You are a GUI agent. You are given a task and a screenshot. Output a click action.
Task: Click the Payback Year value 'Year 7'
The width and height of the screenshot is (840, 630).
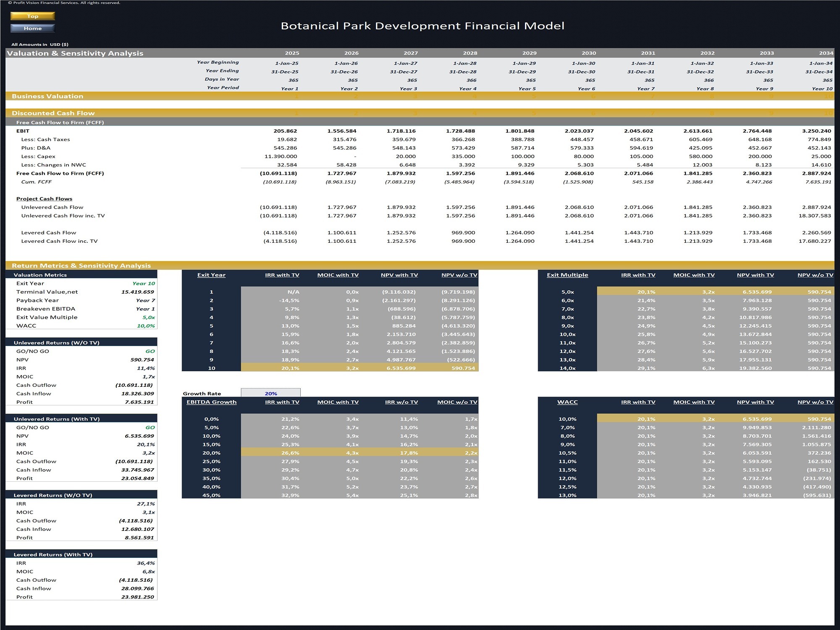[145, 300]
